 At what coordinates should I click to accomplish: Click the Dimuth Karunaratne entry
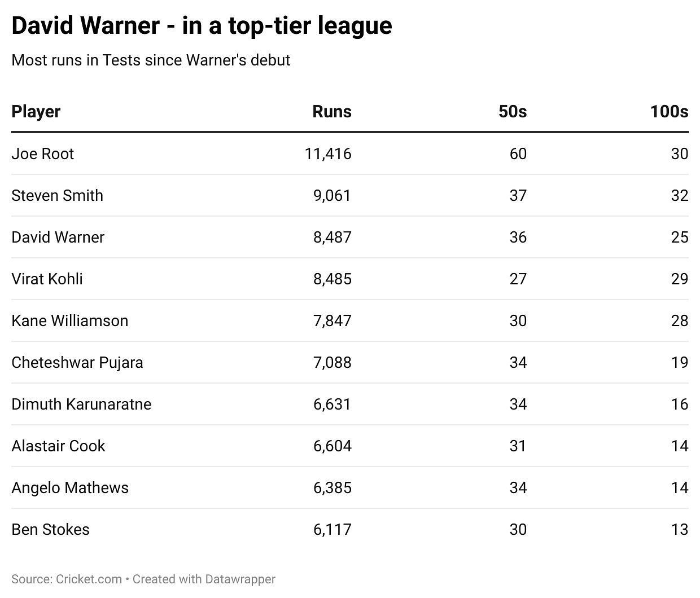click(81, 404)
